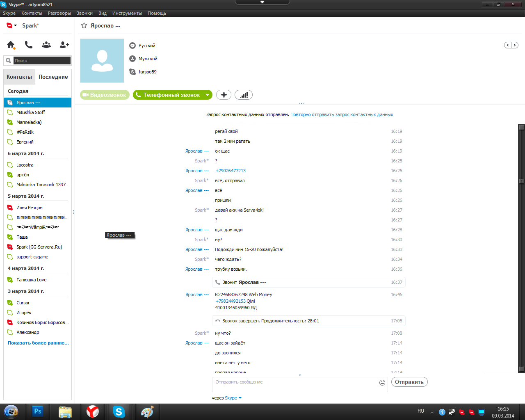Open the Помощь menu
Viewport: 525px width, 420px height.
157,13
